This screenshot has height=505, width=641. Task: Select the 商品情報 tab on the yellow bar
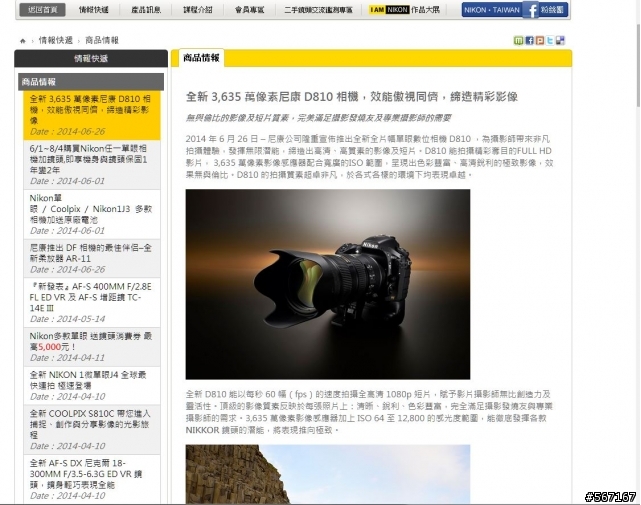click(x=201, y=58)
